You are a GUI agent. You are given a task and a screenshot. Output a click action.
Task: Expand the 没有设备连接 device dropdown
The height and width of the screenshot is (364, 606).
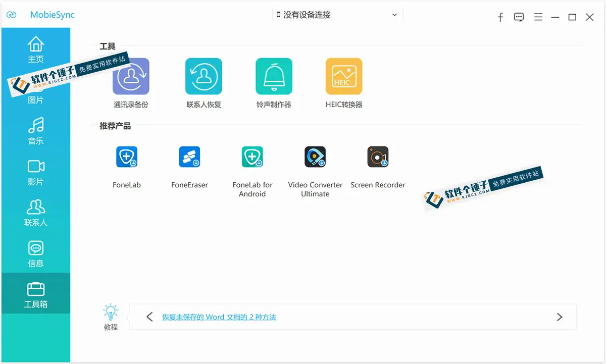click(x=337, y=15)
